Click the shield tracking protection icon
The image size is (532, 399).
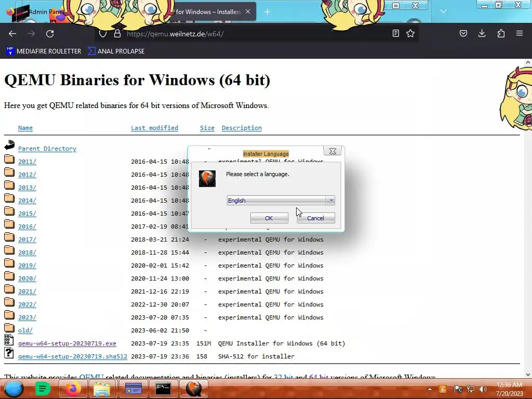(x=103, y=34)
